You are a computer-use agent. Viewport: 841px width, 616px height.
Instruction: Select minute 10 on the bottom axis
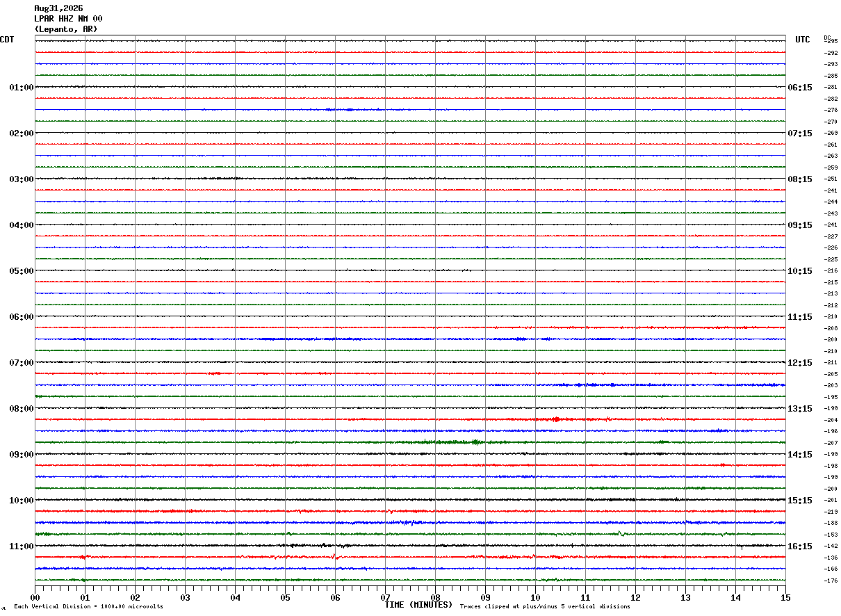click(535, 598)
